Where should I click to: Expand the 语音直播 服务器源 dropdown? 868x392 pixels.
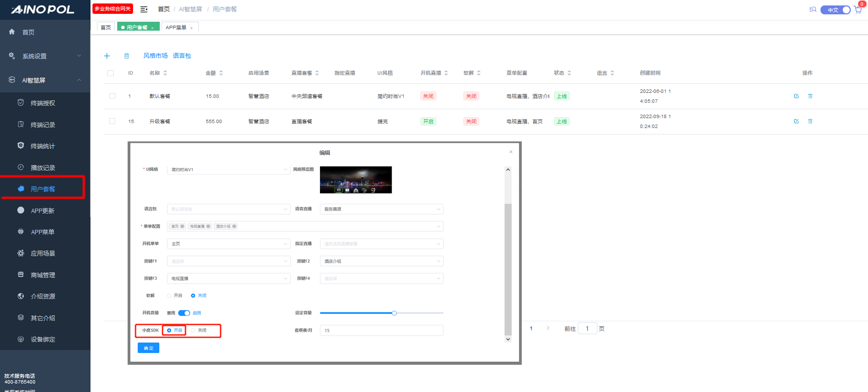tap(381, 209)
